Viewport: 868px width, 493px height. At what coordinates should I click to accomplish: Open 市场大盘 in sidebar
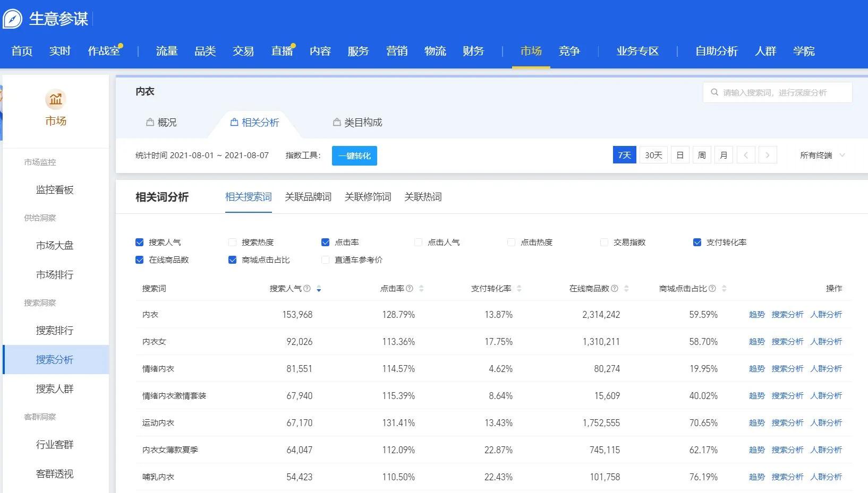(x=55, y=246)
